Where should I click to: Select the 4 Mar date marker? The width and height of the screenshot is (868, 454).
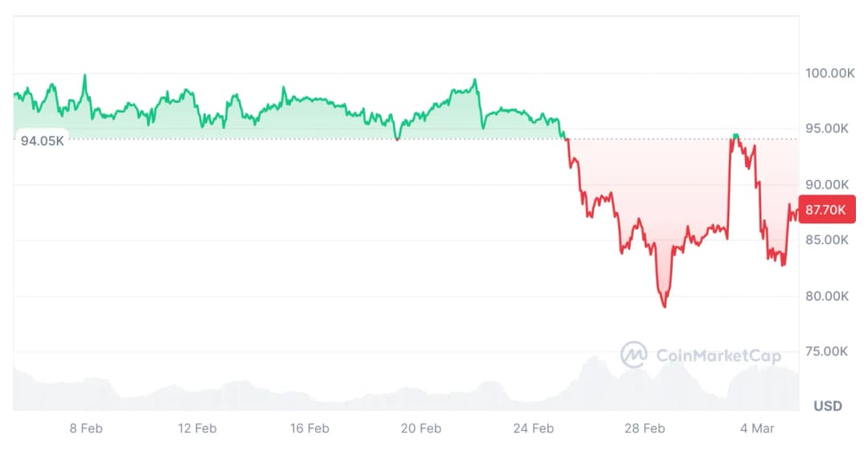point(756,428)
